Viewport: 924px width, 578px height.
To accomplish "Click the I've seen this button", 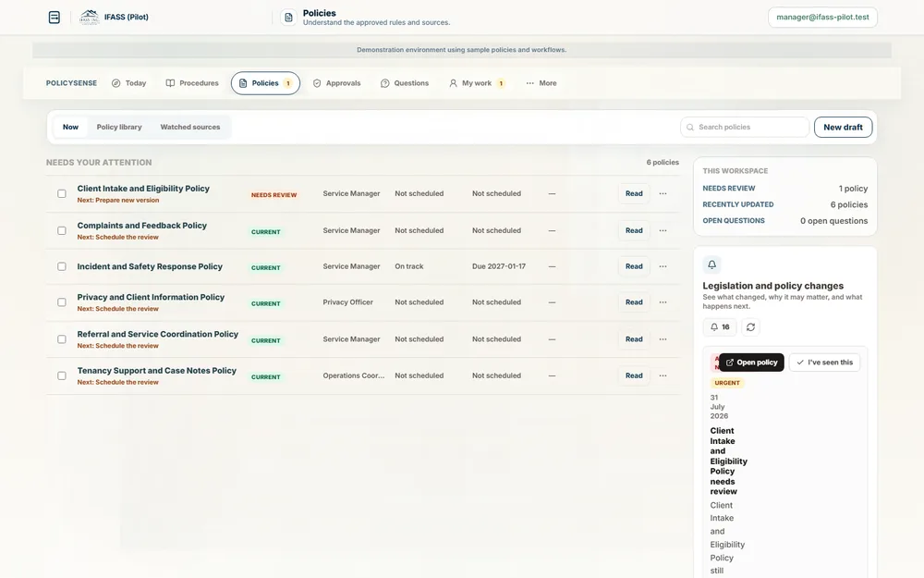I will click(824, 363).
